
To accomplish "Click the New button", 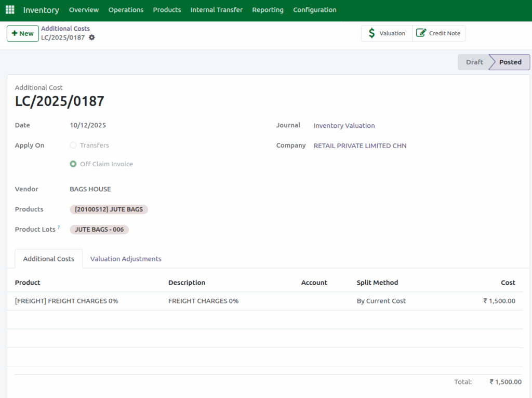I will [x=22, y=33].
